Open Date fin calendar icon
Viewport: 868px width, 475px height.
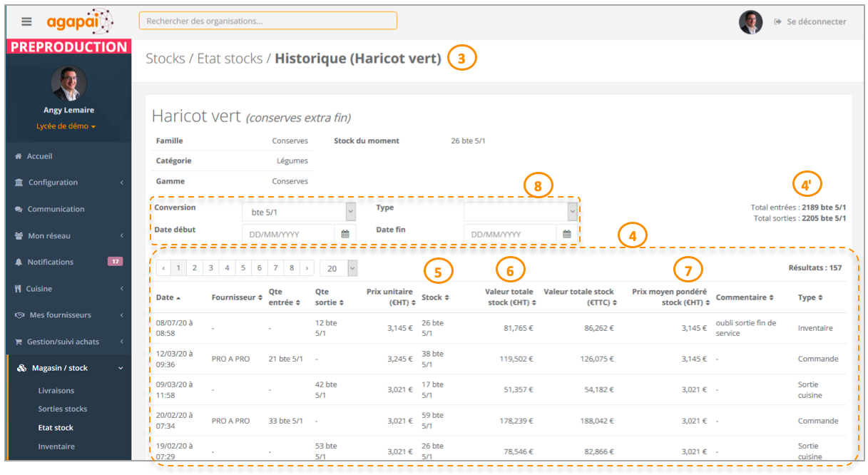567,234
